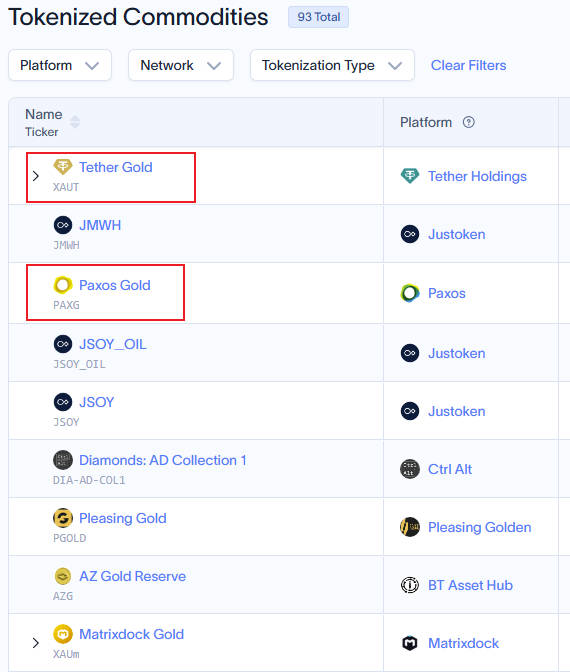Click the Paxos platform logo icon
The image size is (570, 672).
click(x=410, y=293)
